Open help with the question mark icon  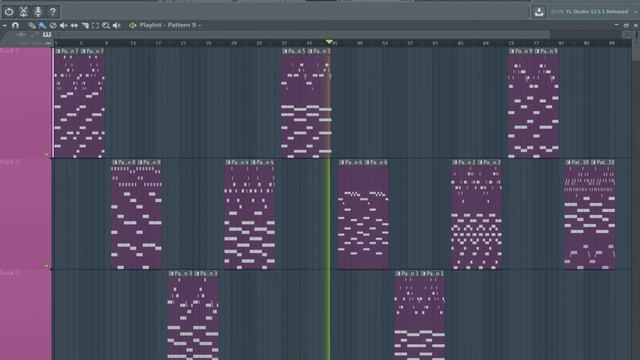[53, 12]
